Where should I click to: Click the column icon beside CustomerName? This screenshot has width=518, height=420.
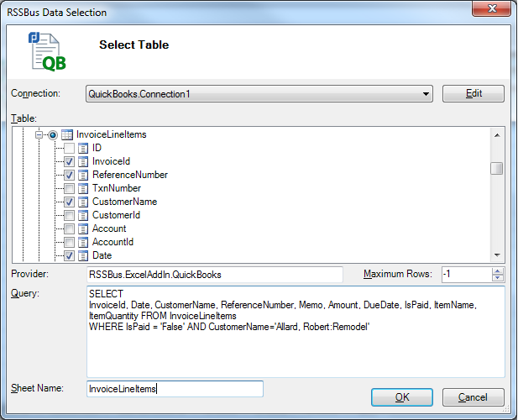tap(83, 202)
